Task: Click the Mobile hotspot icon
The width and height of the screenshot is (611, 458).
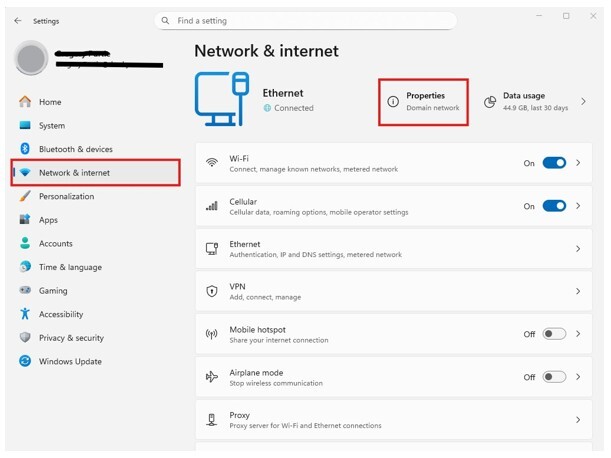Action: (x=212, y=334)
